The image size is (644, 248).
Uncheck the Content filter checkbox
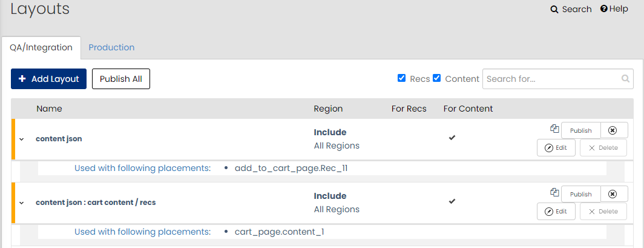pyautogui.click(x=437, y=78)
